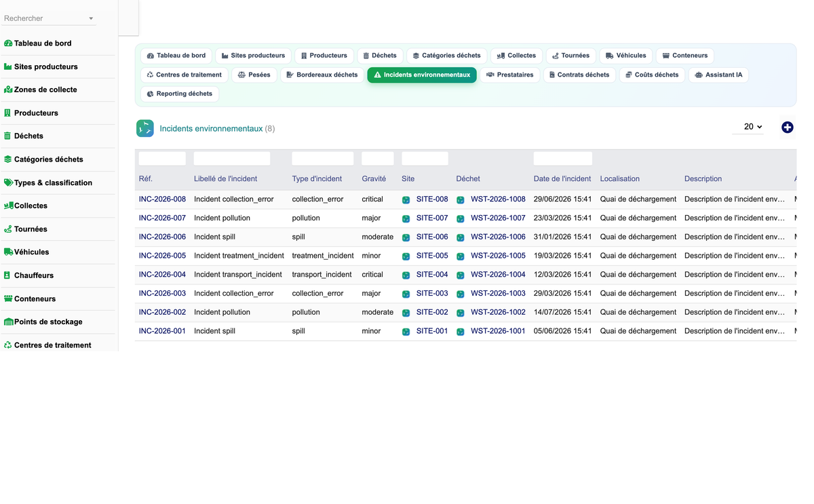Click the Réf. filter input field
Image resolution: width=814 pixels, height=504 pixels.
162,159
